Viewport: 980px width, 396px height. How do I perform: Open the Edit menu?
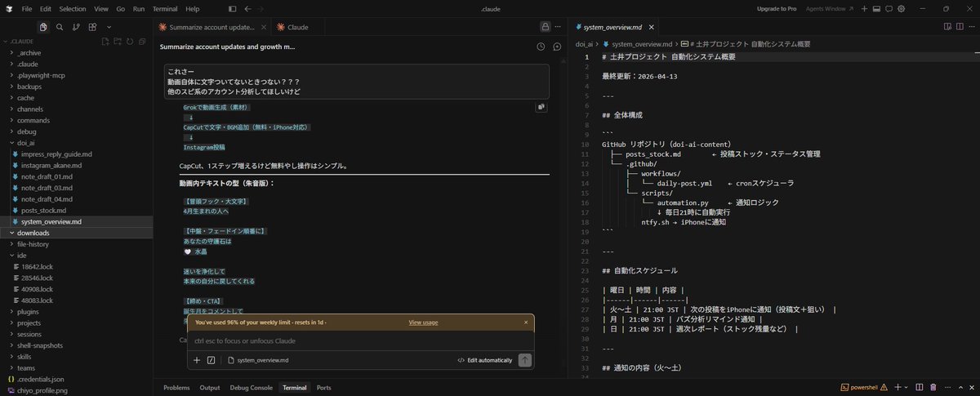46,8
